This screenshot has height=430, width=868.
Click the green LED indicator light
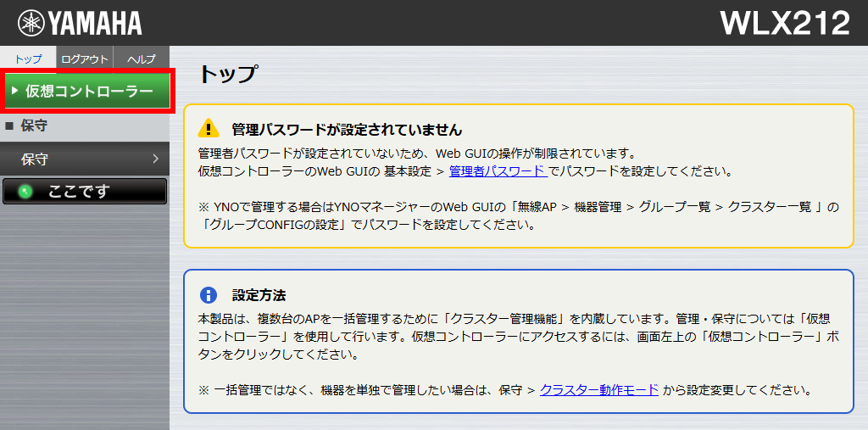(25, 192)
